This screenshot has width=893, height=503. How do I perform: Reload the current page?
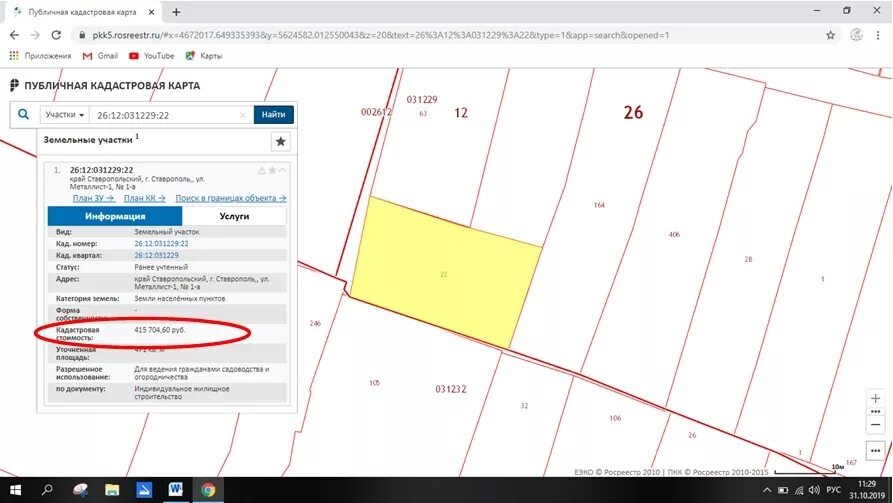point(56,35)
